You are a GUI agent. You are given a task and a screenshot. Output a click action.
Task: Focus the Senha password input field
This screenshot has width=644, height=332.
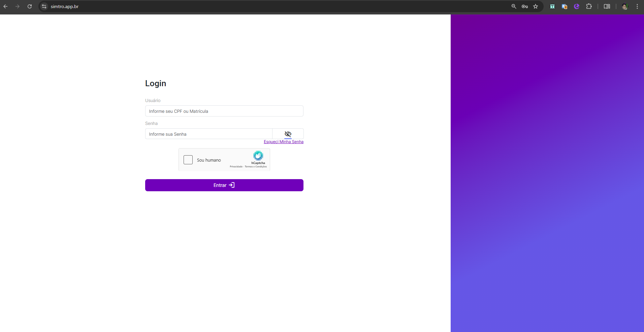[208, 134]
